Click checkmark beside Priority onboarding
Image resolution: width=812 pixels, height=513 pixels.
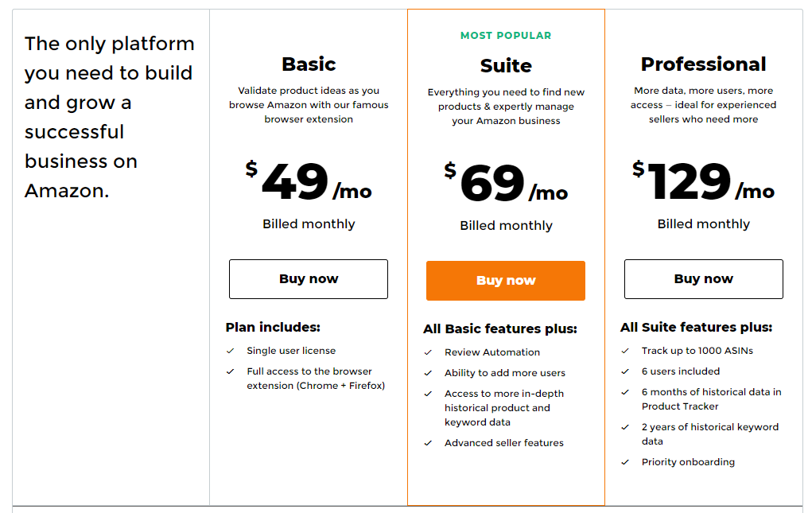(625, 462)
